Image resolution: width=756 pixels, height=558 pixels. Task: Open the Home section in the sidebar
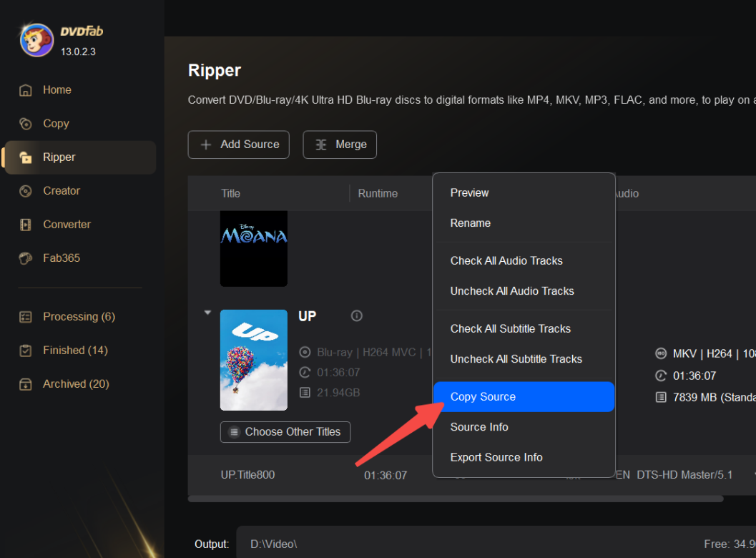click(x=57, y=90)
